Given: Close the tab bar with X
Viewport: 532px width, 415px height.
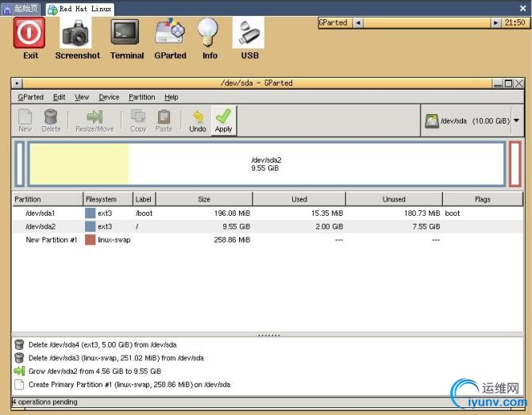Looking at the screenshot, I should 523,9.
